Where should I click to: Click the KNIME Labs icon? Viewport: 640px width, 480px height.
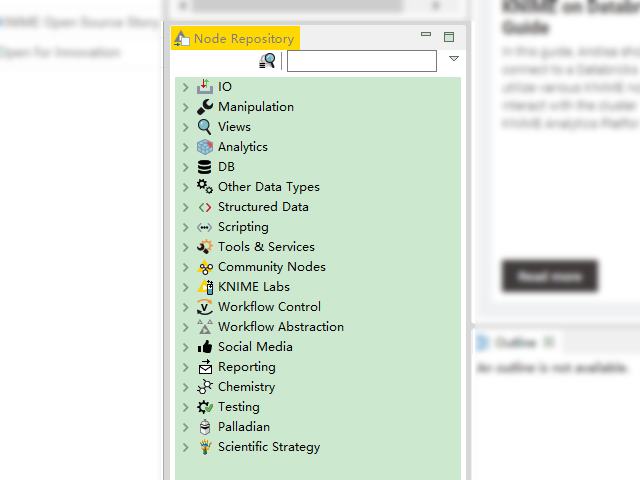tap(205, 287)
